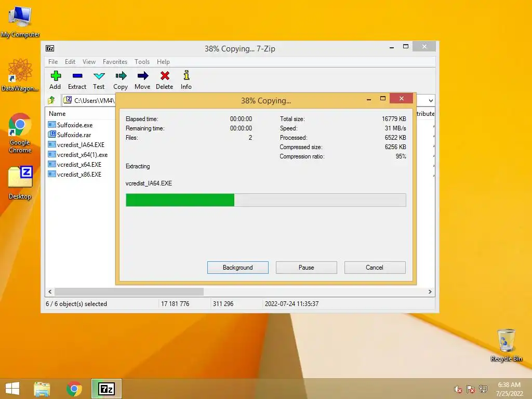Click status bar value 17 181 776
Image resolution: width=532 pixels, height=399 pixels.
click(175, 303)
